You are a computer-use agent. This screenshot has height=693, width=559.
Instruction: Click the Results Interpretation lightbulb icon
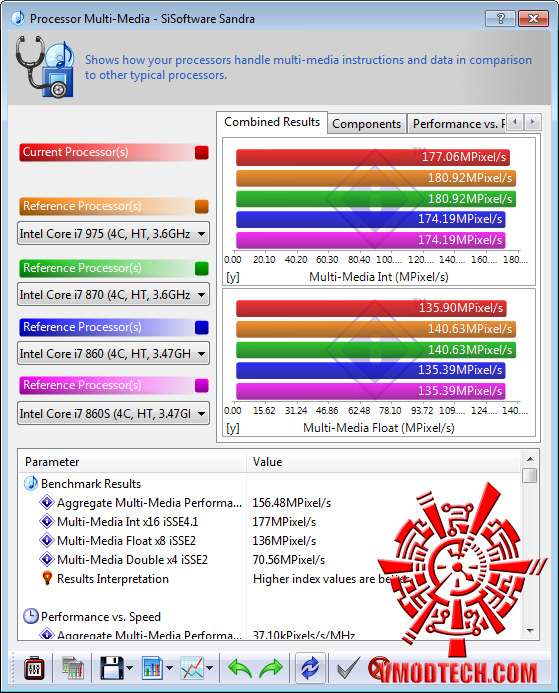(x=47, y=578)
